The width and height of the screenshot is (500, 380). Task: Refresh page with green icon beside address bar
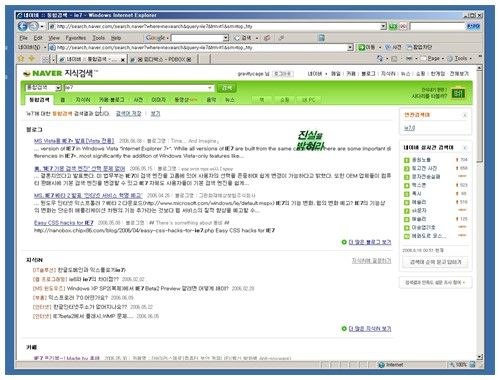click(393, 26)
